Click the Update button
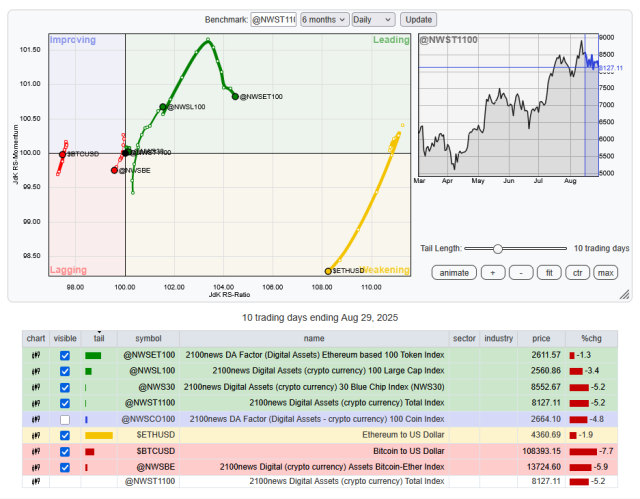Image resolution: width=640 pixels, height=499 pixels. coord(418,20)
